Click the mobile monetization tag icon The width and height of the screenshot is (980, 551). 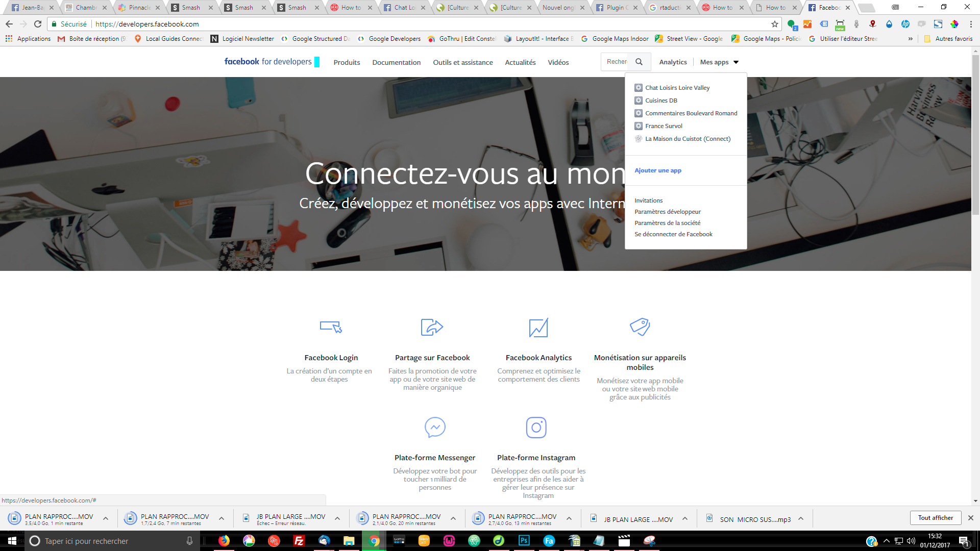(x=640, y=327)
